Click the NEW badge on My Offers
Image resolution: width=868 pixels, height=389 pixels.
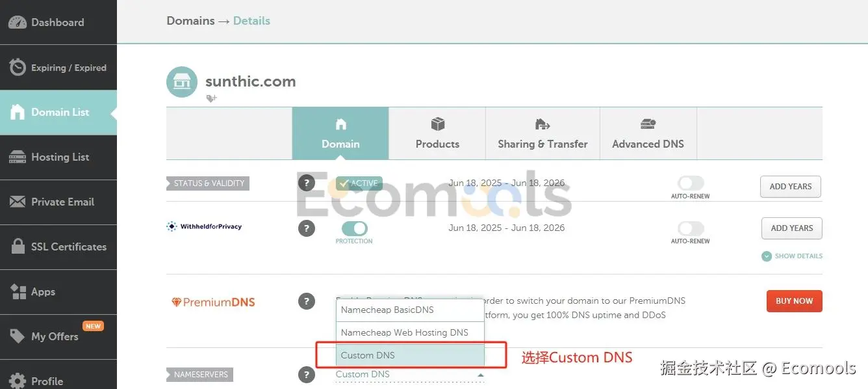tap(93, 326)
